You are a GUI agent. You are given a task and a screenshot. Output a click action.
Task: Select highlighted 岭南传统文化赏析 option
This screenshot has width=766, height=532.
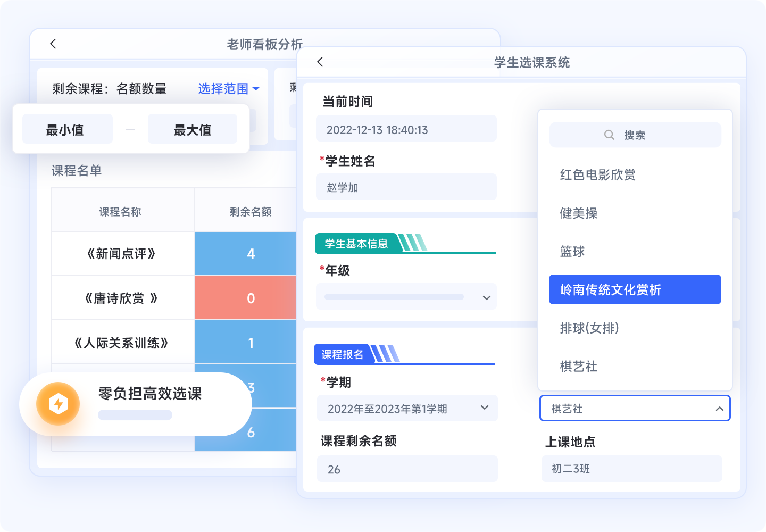pos(635,289)
